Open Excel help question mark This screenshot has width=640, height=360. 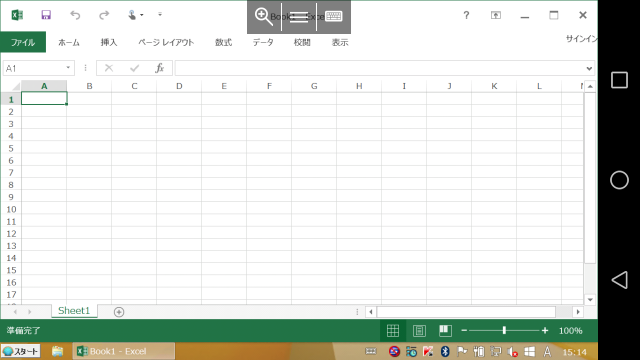466,16
